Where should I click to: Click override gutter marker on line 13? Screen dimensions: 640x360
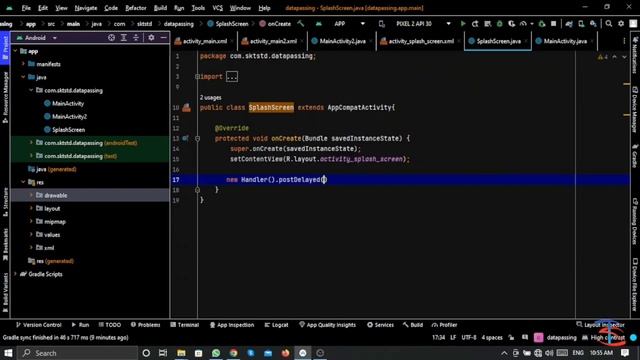click(186, 138)
